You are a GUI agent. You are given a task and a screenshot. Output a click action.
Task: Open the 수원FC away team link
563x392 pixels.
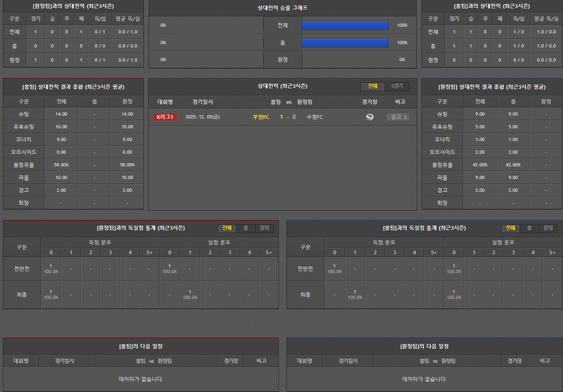coord(315,117)
